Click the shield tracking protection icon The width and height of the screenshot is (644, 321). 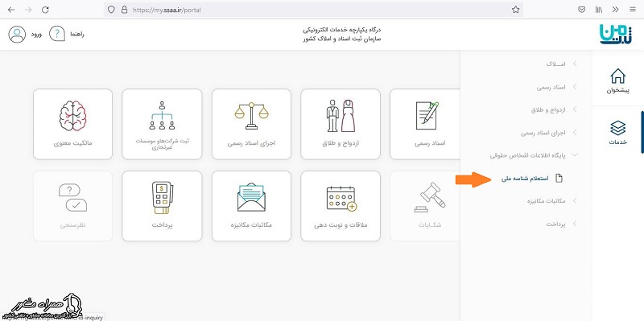[111, 10]
